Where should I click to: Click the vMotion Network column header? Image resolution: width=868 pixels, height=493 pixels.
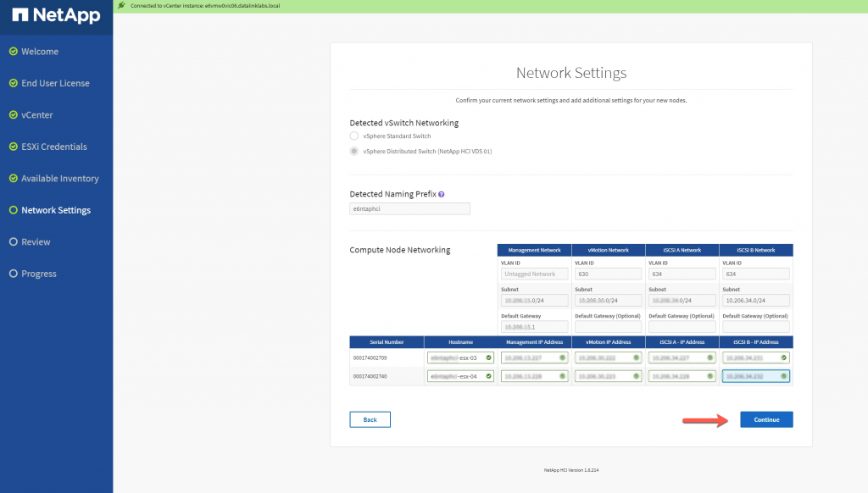[608, 250]
